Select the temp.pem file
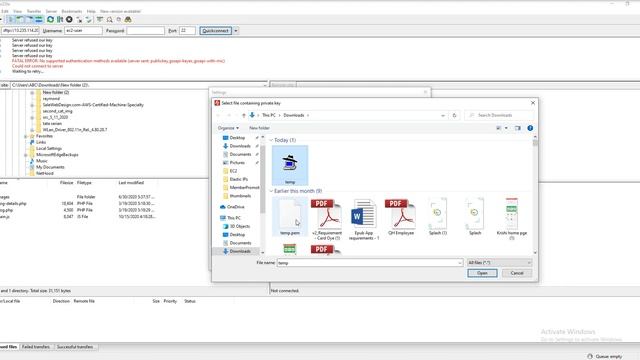This screenshot has height=360, width=640. click(290, 216)
